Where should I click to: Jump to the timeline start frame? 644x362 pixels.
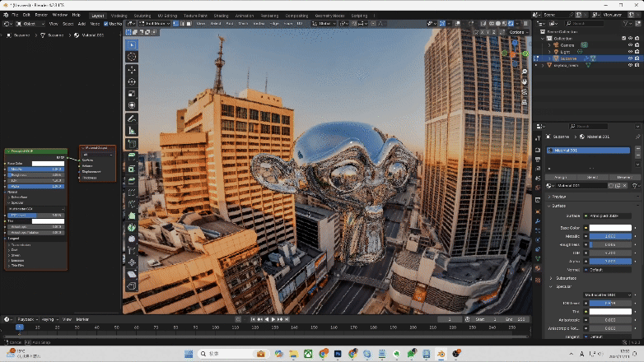coord(253,319)
